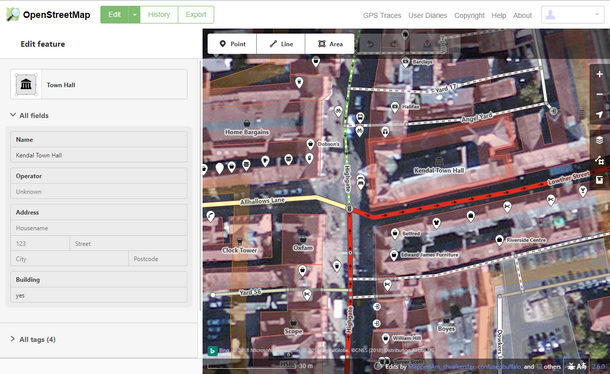The image size is (610, 374).
Task: Click the 123 house number field
Action: point(40,244)
